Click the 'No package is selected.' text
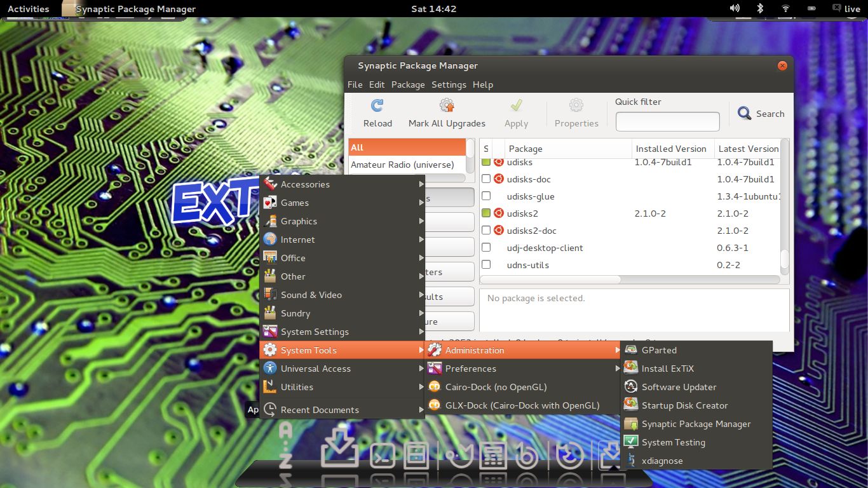The height and width of the screenshot is (488, 868). pyautogui.click(x=536, y=298)
